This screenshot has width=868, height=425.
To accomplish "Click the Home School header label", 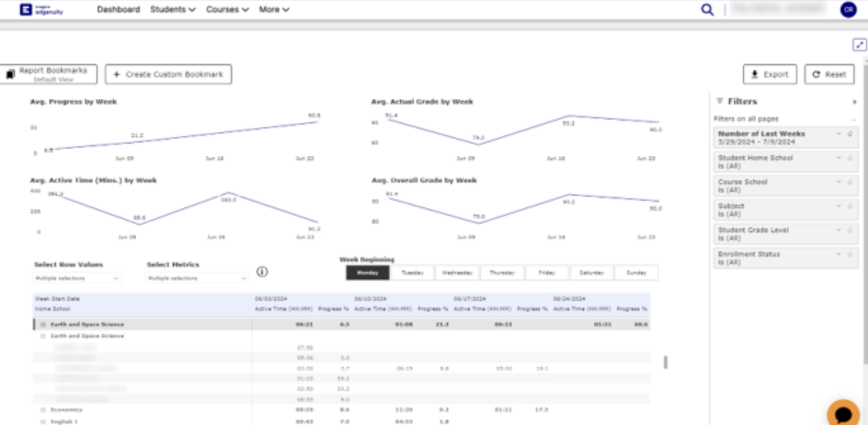I will coord(53,308).
